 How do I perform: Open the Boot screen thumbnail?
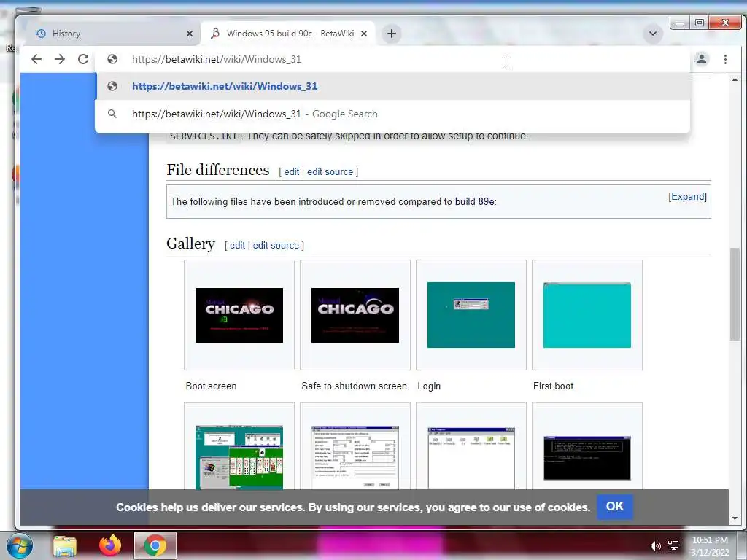[x=239, y=315]
